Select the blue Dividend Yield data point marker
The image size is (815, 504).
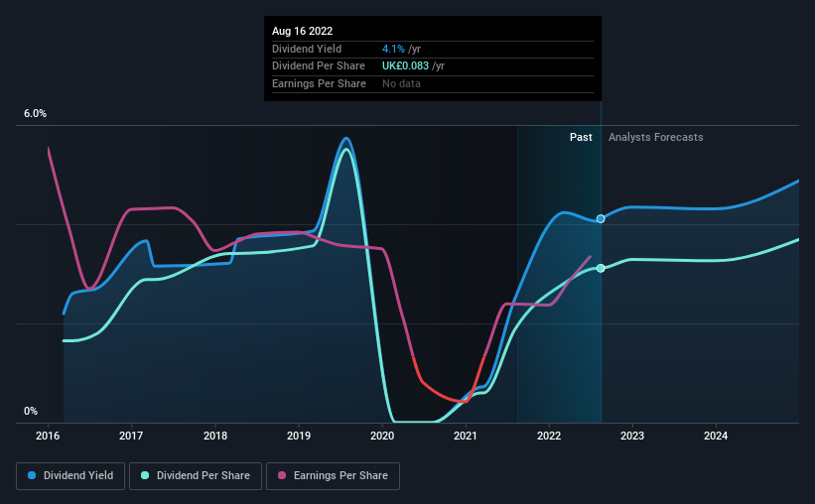601,219
